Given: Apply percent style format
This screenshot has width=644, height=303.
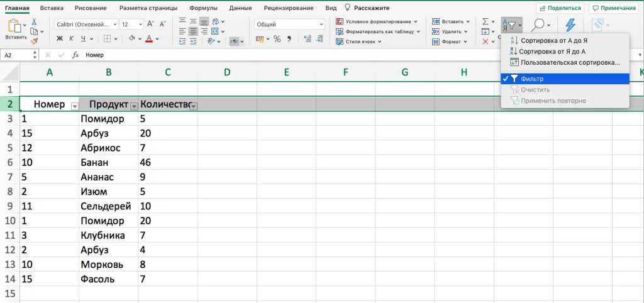Looking at the screenshot, I should 277,39.
